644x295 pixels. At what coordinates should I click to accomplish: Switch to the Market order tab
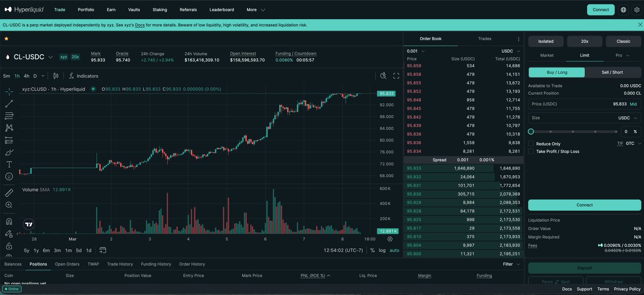click(x=546, y=55)
